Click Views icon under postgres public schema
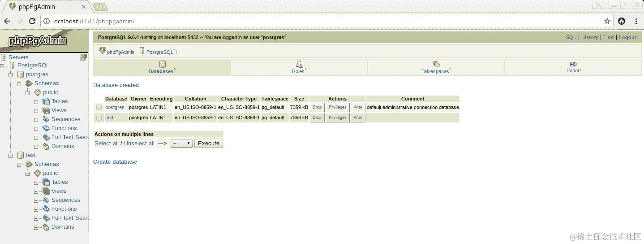644x244 pixels. [46, 110]
